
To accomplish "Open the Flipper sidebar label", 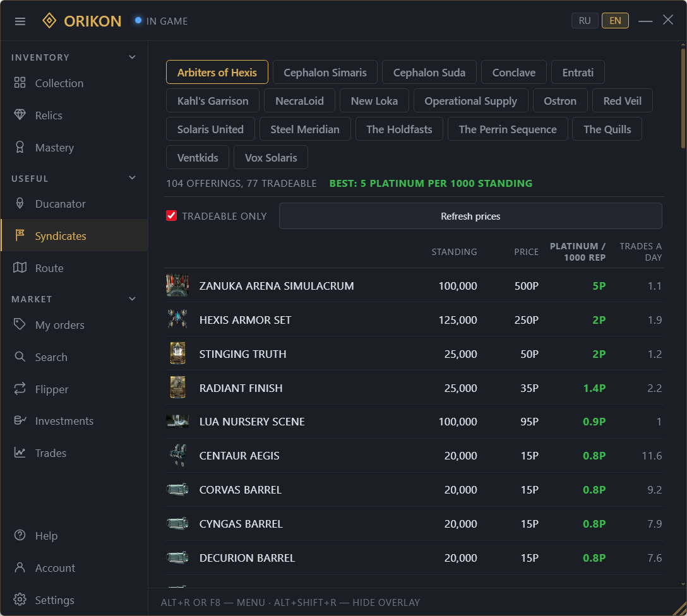I will (x=52, y=389).
